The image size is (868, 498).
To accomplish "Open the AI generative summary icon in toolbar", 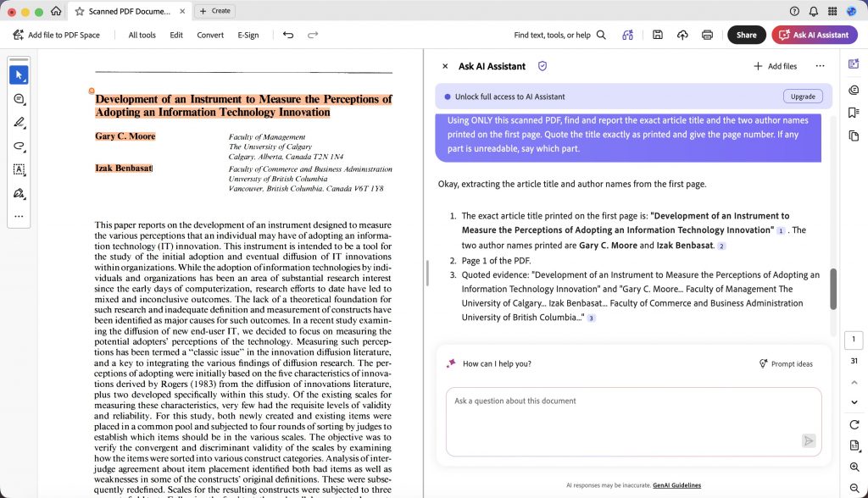I will point(627,35).
